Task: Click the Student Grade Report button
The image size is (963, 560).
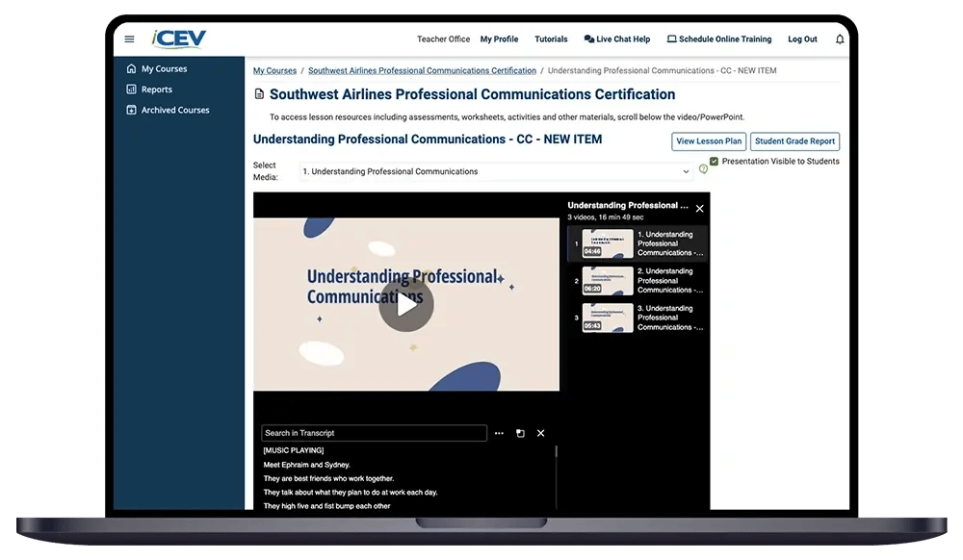Action: [x=794, y=141]
